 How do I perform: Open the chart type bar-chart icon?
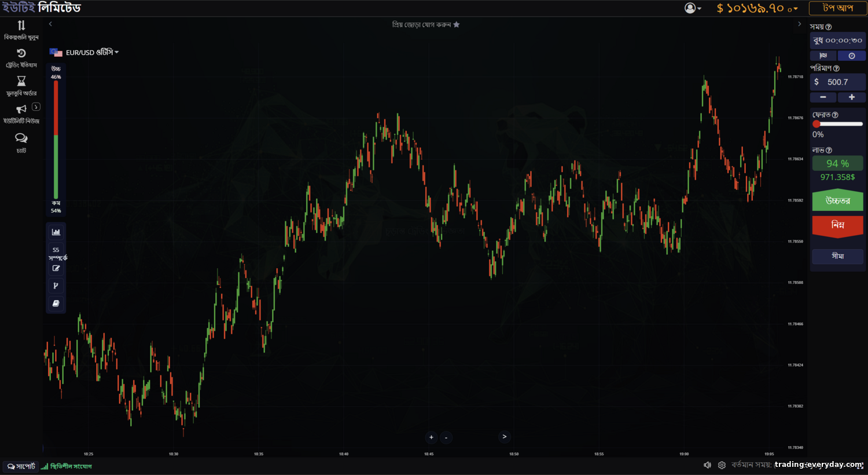(x=56, y=232)
